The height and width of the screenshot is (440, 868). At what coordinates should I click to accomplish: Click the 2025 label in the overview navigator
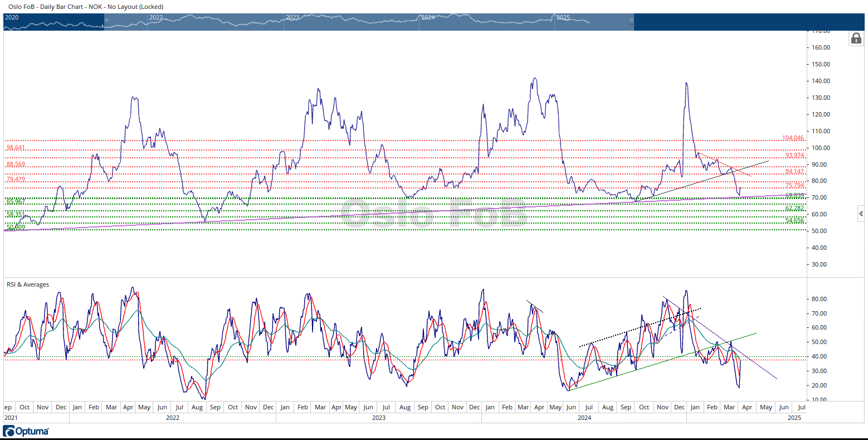pos(563,18)
